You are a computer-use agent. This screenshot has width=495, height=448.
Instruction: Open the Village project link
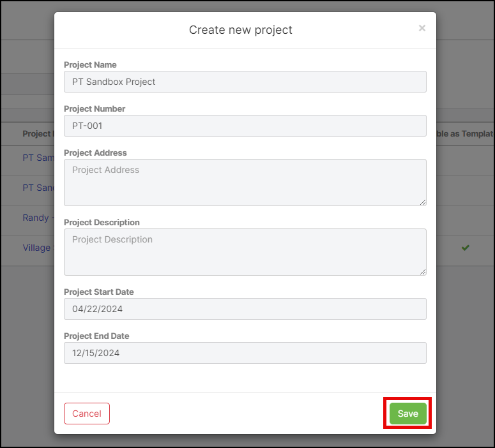point(36,248)
